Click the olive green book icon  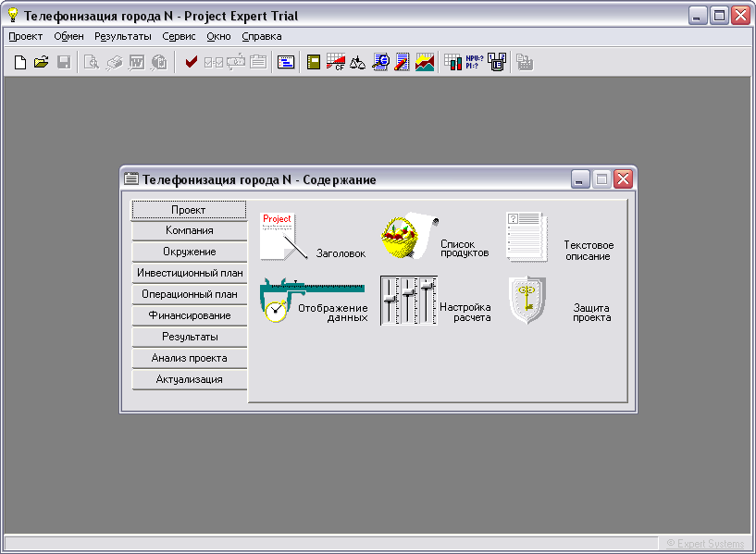coord(314,62)
